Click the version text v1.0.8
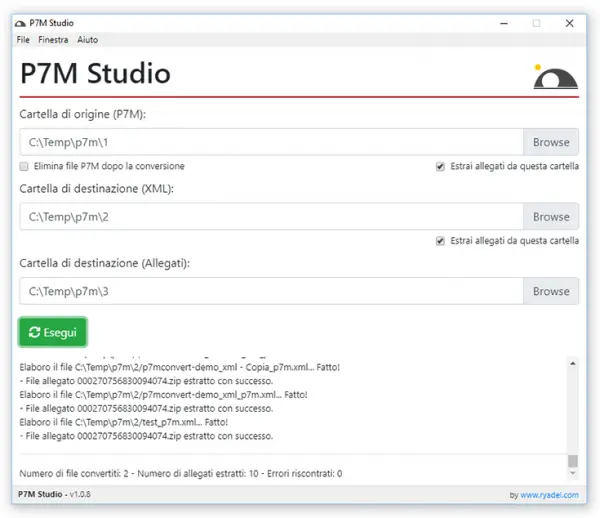The height and width of the screenshot is (518, 600). point(80,494)
